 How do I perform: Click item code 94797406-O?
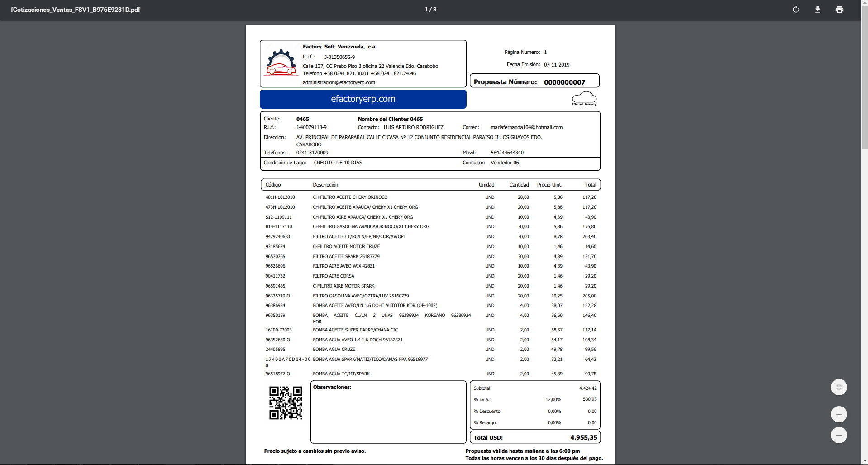tap(278, 237)
